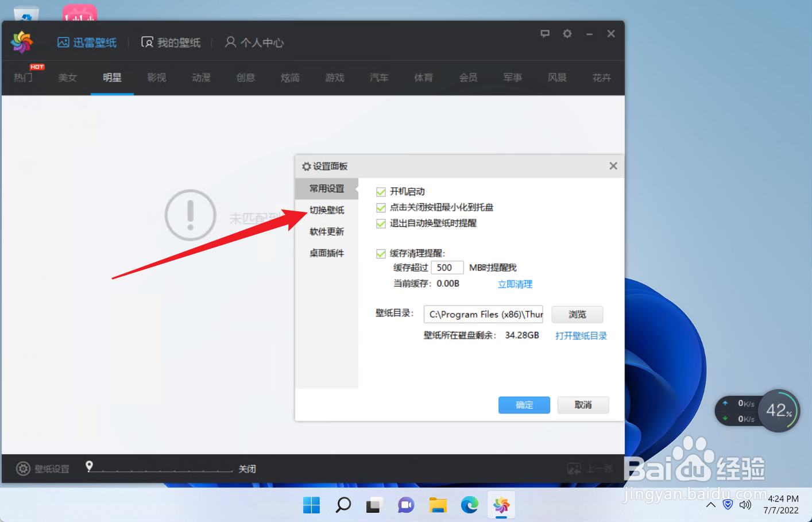Select the 炫简 category
The image size is (812, 522).
click(290, 77)
